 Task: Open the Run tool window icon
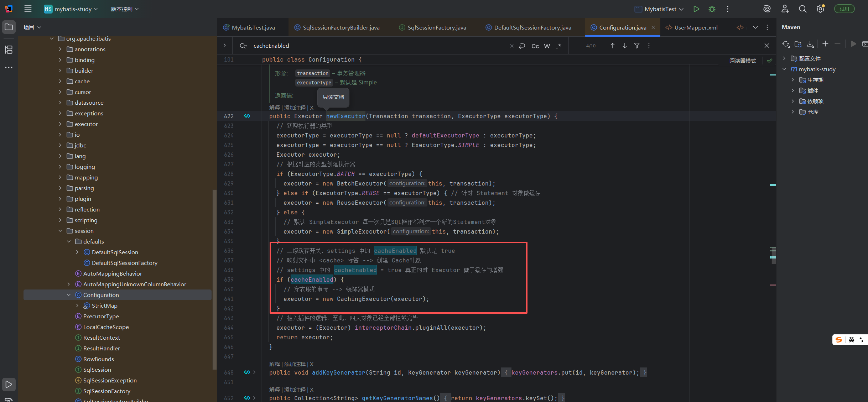pyautogui.click(x=9, y=384)
